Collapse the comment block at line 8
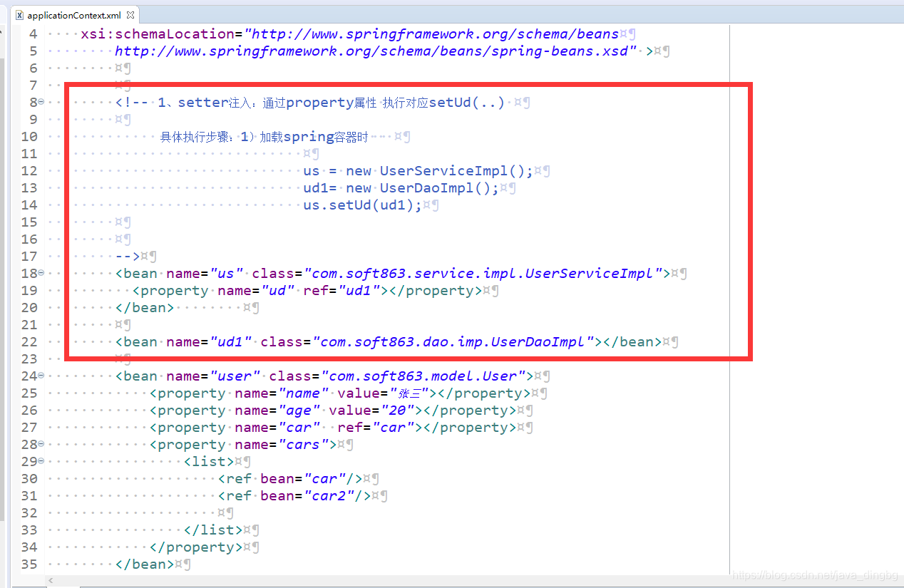Screen dimensions: 904x588 coord(41,102)
